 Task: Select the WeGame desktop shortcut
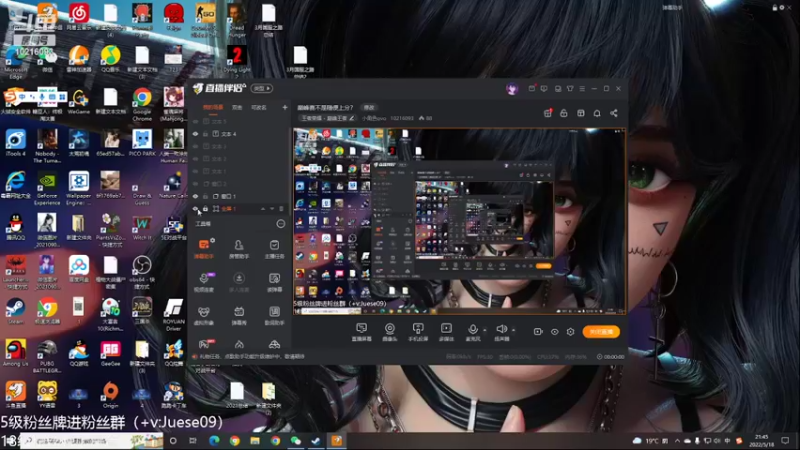(x=79, y=102)
